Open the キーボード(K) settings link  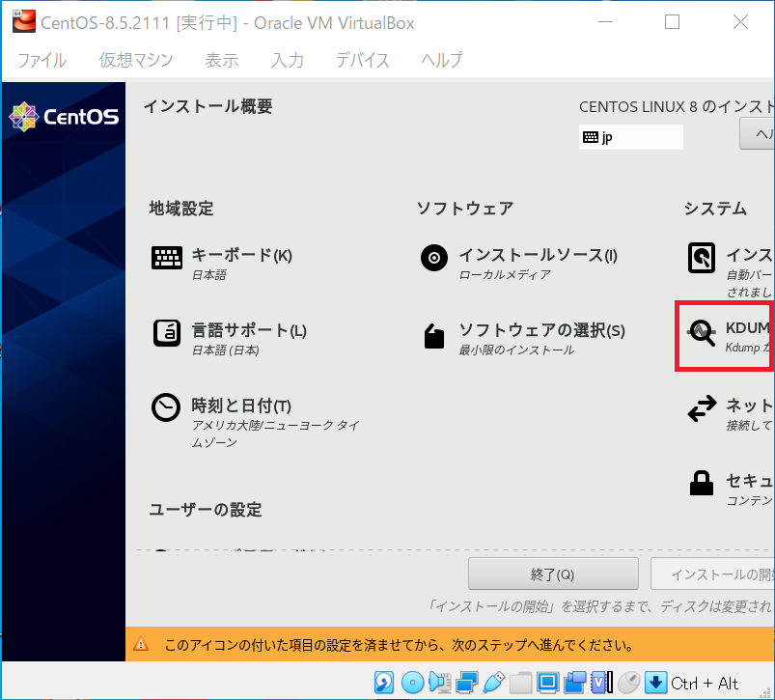[241, 255]
